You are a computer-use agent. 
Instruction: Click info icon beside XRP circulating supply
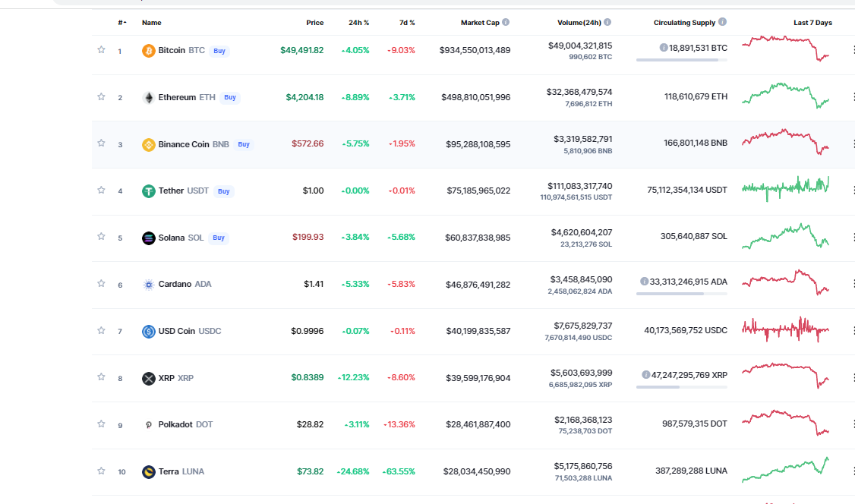[646, 375]
